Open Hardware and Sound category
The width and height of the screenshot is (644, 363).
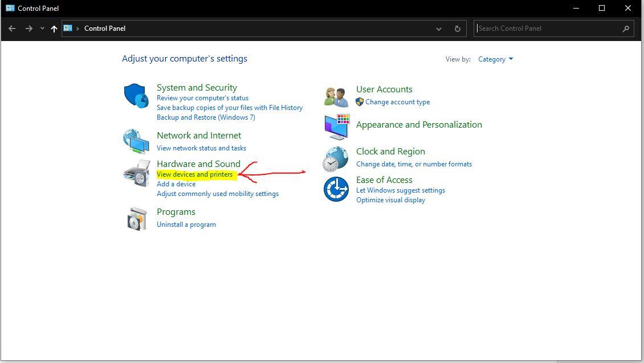click(198, 164)
